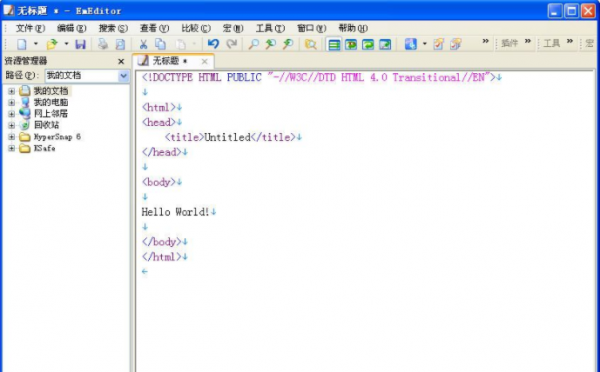Toggle Wrap by Window icon
This screenshot has height=372, width=600.
click(368, 45)
